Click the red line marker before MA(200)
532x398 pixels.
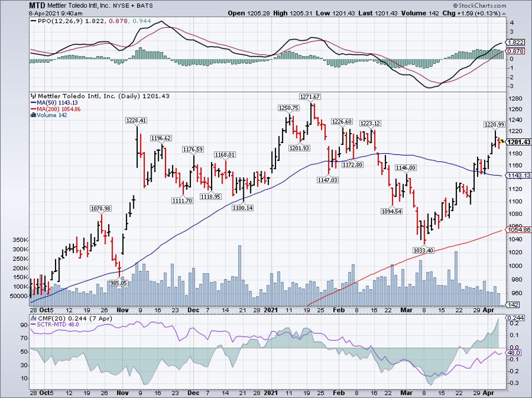[x=33, y=109]
